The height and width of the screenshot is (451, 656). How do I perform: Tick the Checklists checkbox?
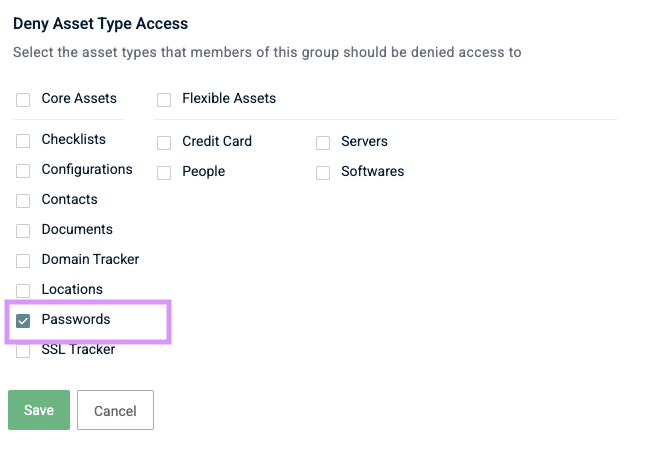[x=23, y=141]
